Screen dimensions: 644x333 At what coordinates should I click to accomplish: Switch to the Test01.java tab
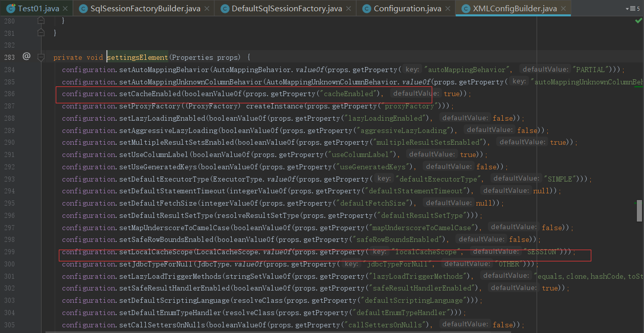[37, 9]
